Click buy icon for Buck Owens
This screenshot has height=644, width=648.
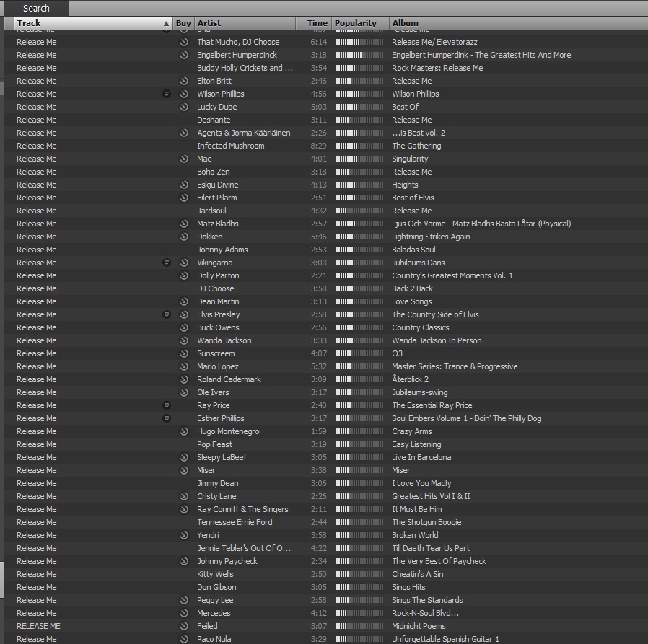pos(184,327)
